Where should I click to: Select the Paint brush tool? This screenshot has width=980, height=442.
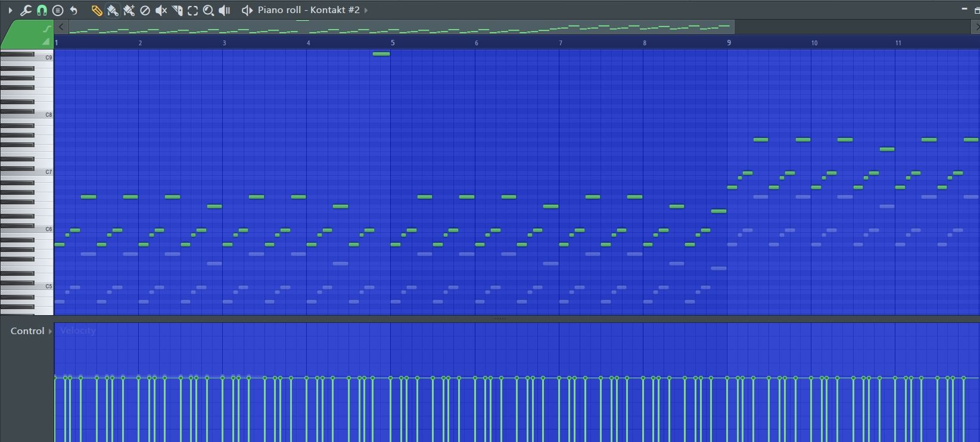(x=113, y=10)
